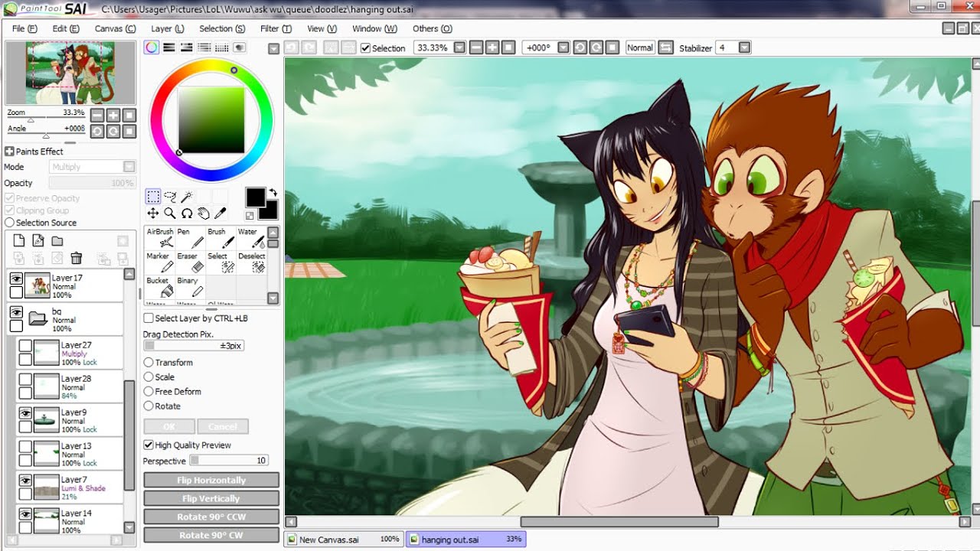This screenshot has width=980, height=551.
Task: Click the Perspective slider
Action: (229, 461)
